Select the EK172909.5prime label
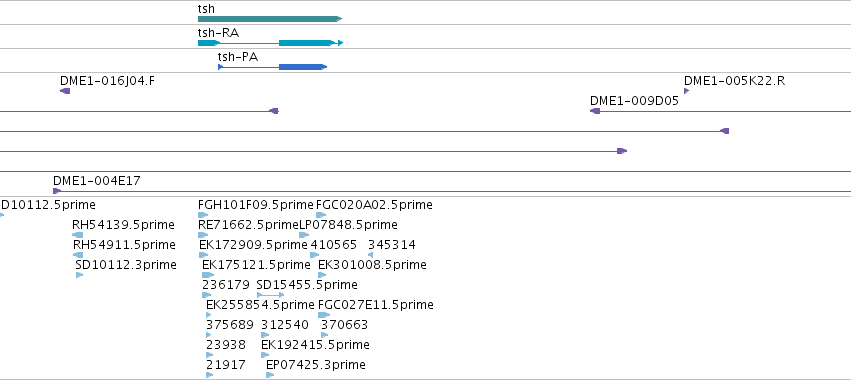 pyautogui.click(x=253, y=245)
